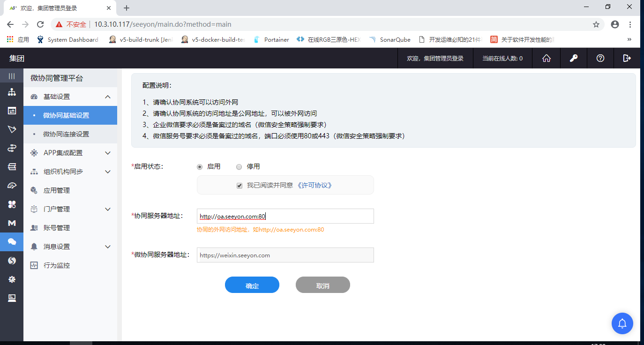Open 微协同基础设置 in the side menu
The image size is (644, 345).
[70, 115]
